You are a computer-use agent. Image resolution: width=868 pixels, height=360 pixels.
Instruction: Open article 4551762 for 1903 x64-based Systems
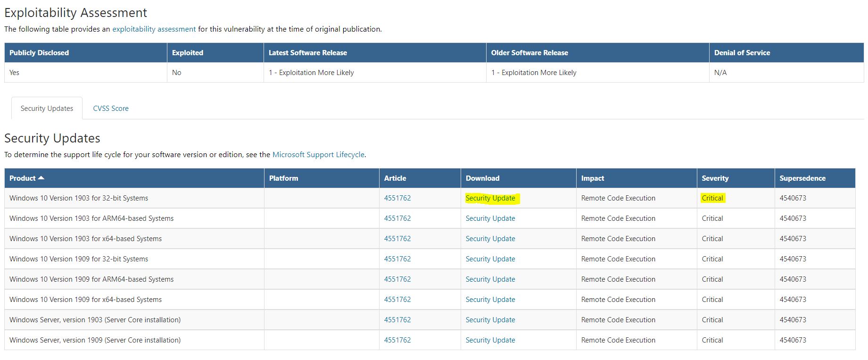click(397, 239)
